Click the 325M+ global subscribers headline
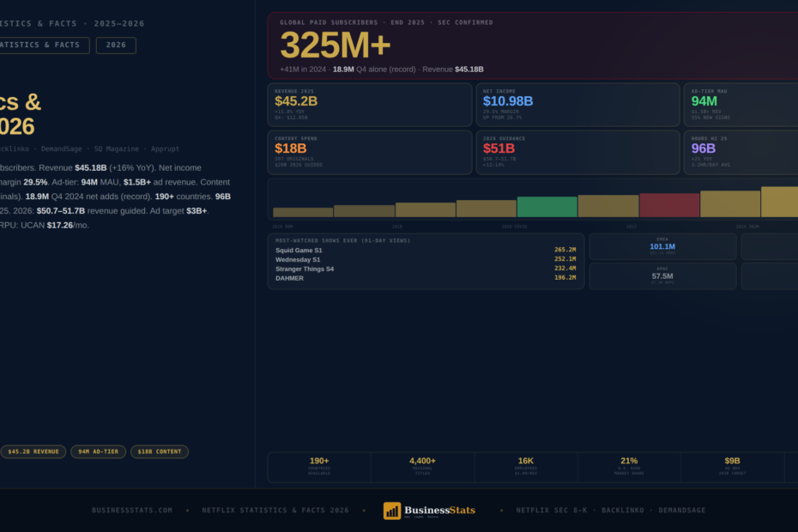This screenshot has width=798, height=532. click(x=336, y=45)
